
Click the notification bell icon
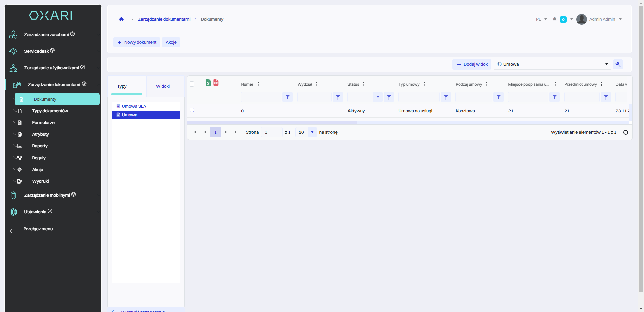click(x=555, y=19)
